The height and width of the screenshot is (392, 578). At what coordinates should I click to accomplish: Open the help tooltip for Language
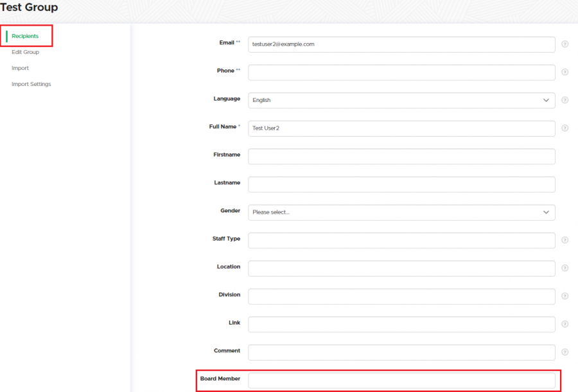tap(565, 100)
